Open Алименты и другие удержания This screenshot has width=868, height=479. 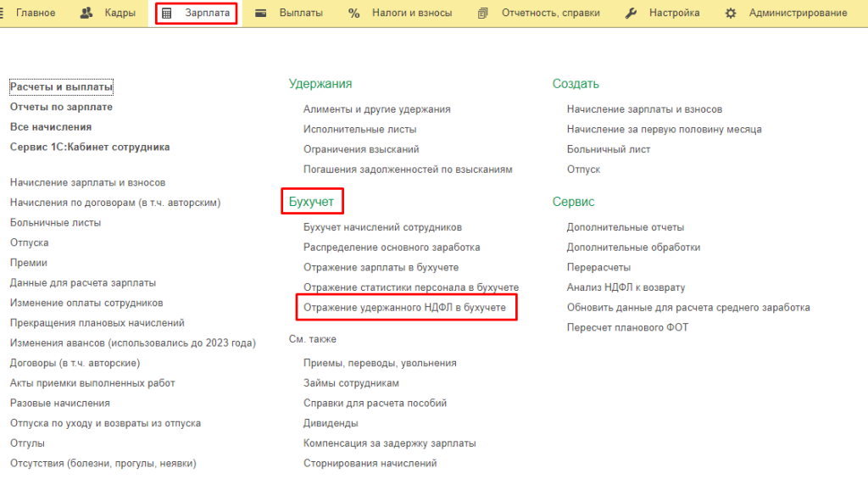376,109
